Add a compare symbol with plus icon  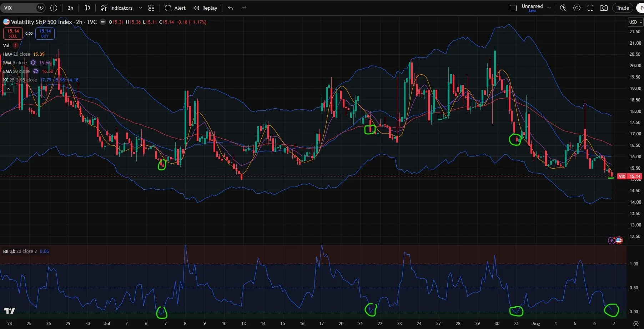click(x=54, y=8)
